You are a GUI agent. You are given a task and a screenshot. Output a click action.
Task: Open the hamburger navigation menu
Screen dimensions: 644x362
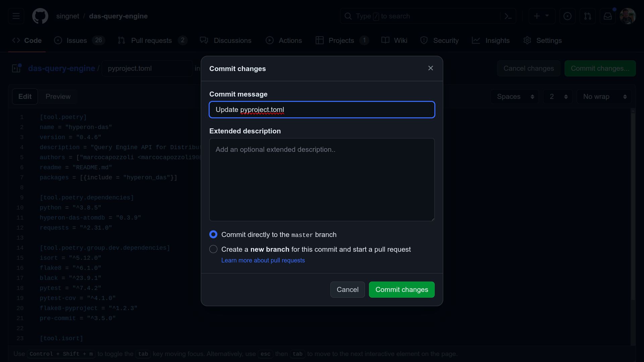tap(16, 16)
